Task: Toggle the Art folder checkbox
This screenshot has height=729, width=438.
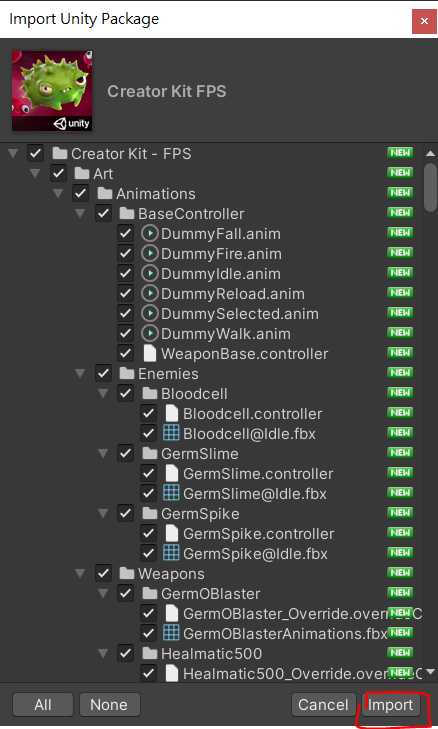Action: (58, 173)
